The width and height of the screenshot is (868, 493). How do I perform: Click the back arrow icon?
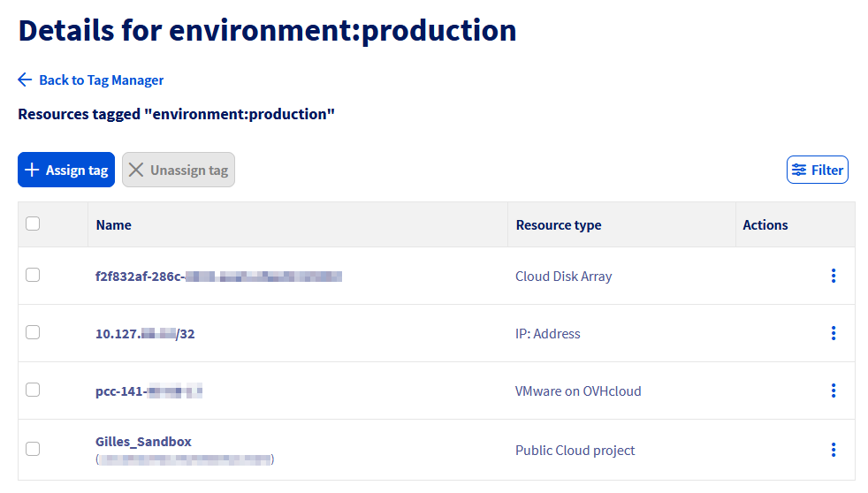point(25,80)
